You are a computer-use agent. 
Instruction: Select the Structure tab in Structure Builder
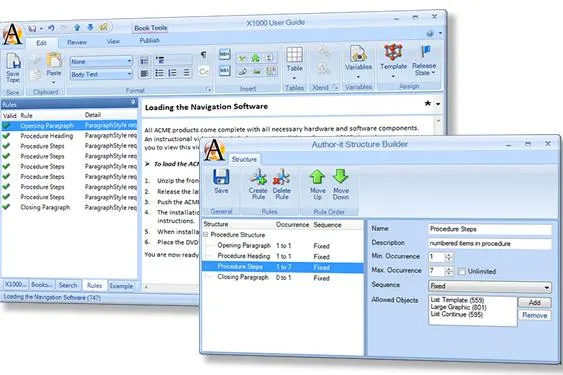(244, 159)
